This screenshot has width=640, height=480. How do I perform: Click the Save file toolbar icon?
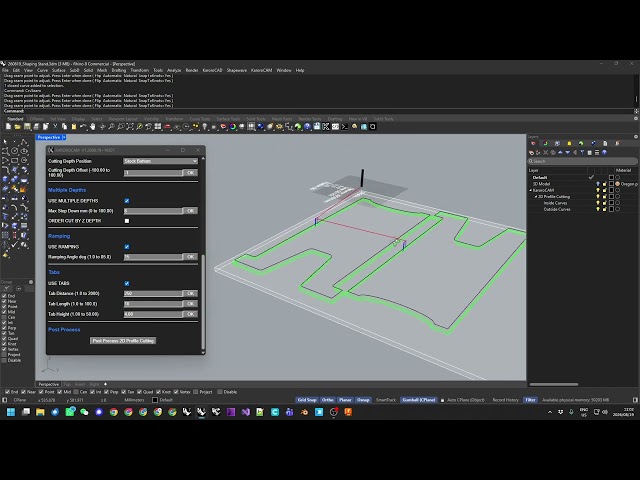click(x=27, y=127)
